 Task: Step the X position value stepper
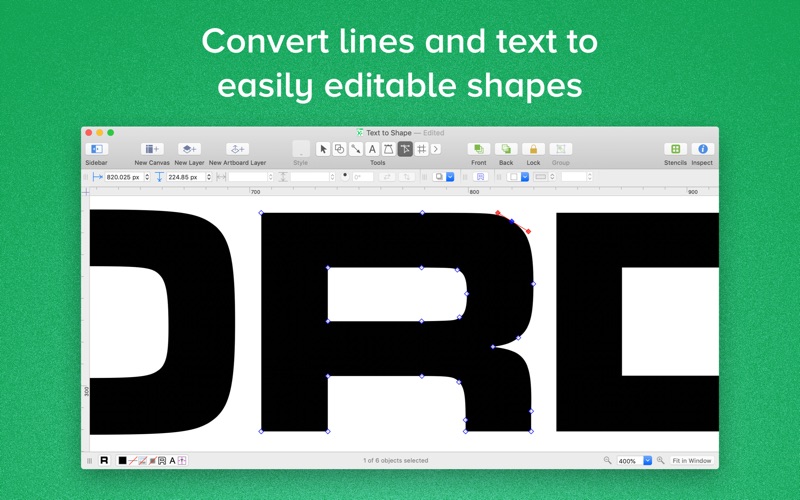coord(147,177)
